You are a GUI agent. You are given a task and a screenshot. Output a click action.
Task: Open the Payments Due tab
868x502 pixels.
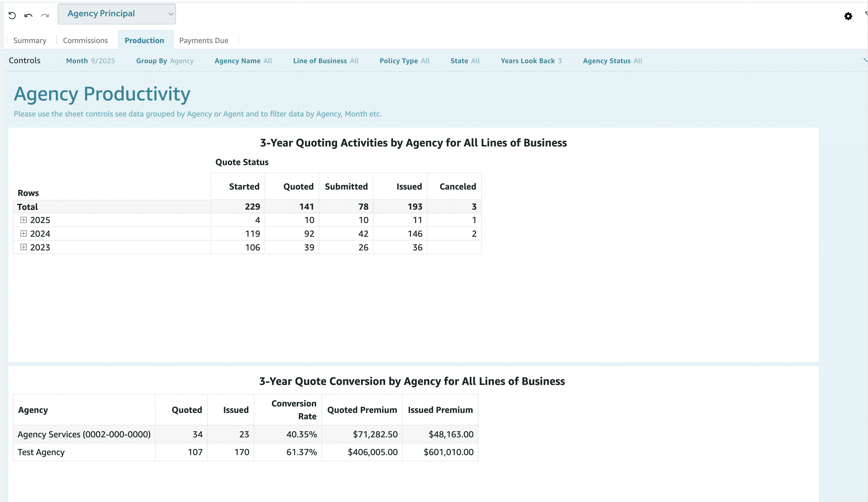click(x=204, y=41)
